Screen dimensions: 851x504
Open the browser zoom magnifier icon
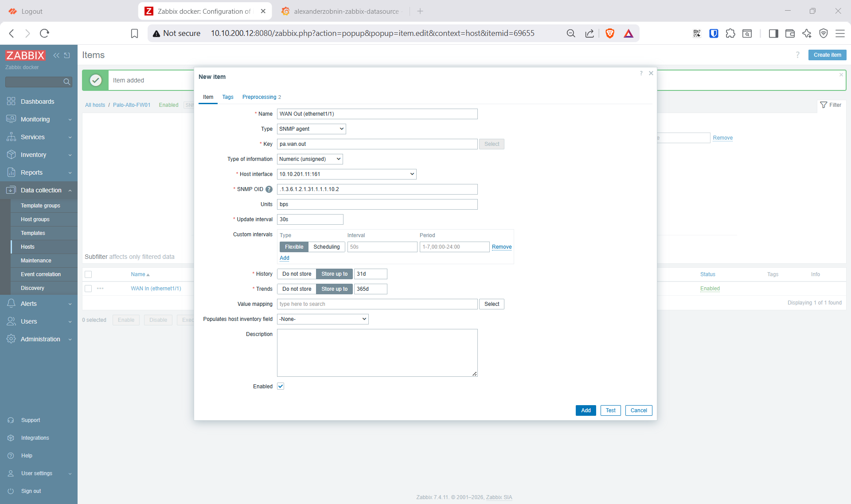[571, 33]
